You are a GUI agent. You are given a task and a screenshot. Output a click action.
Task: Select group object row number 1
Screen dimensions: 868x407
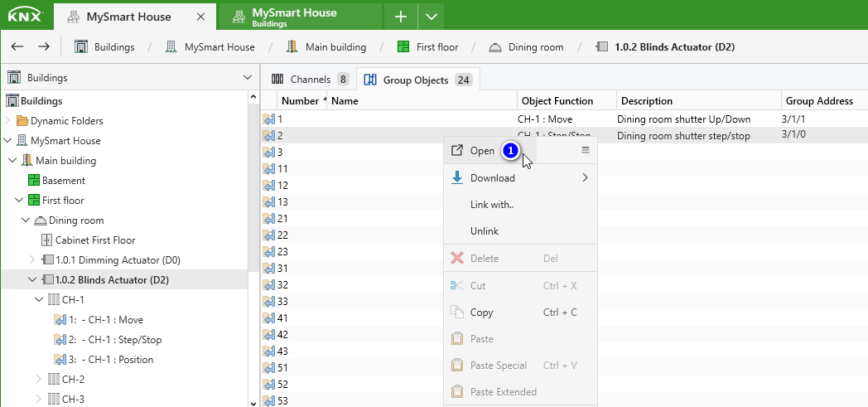click(x=564, y=119)
